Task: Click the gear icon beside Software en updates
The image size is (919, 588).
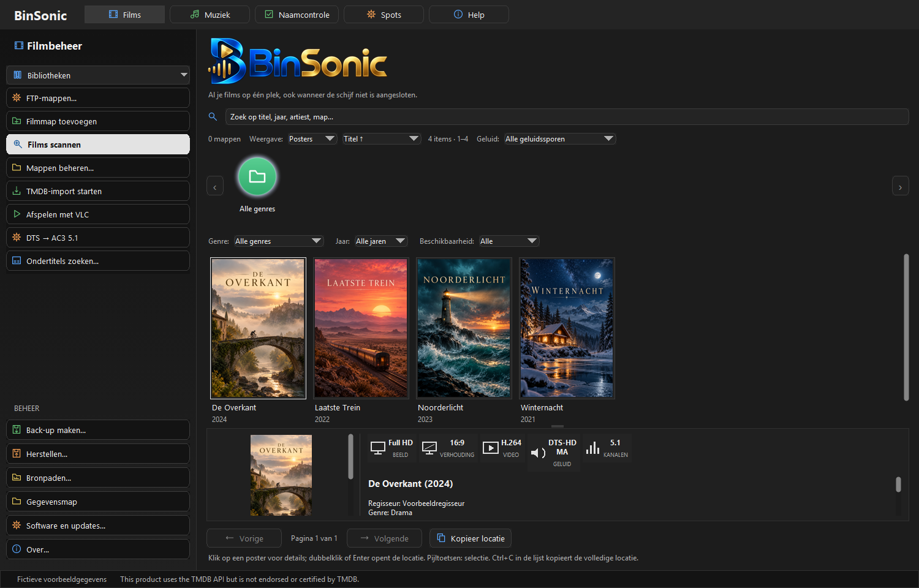Action: [x=17, y=526]
